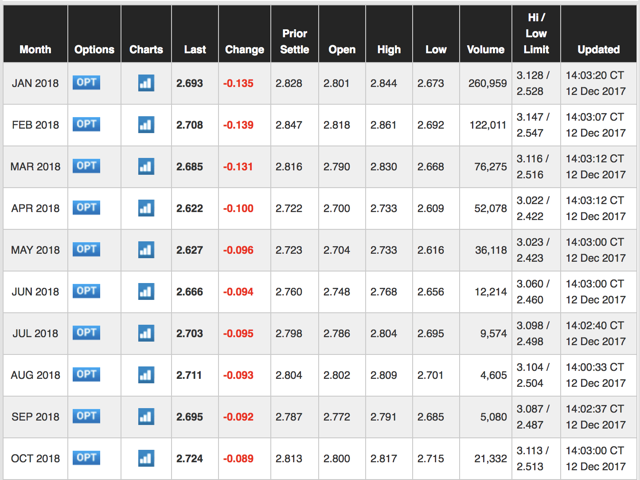The height and width of the screenshot is (480, 640).
Task: Select the FEB 2018 month cell
Action: click(35, 125)
